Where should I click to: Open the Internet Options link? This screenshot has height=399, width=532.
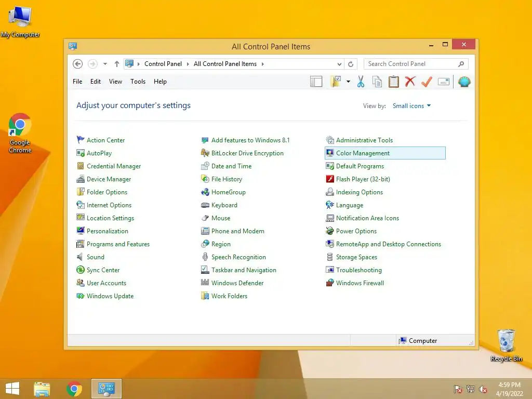tap(109, 205)
